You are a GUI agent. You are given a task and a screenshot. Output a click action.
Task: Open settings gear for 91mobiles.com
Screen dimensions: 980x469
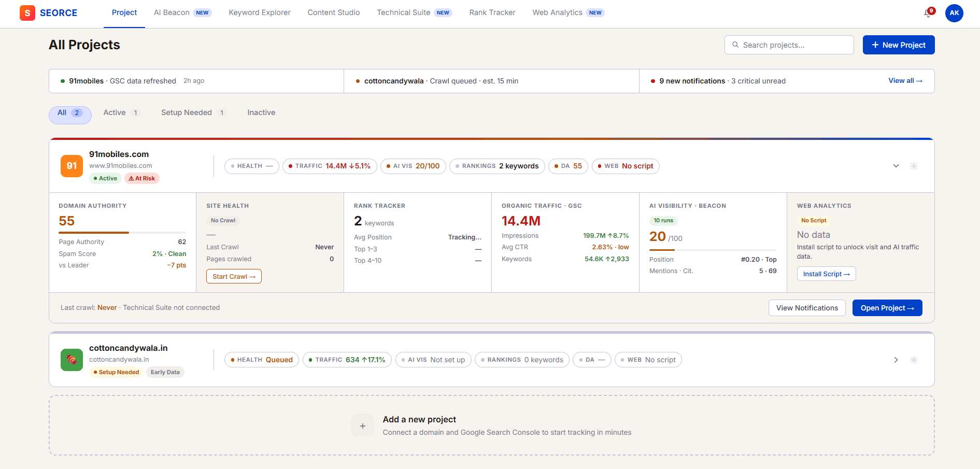(x=914, y=166)
